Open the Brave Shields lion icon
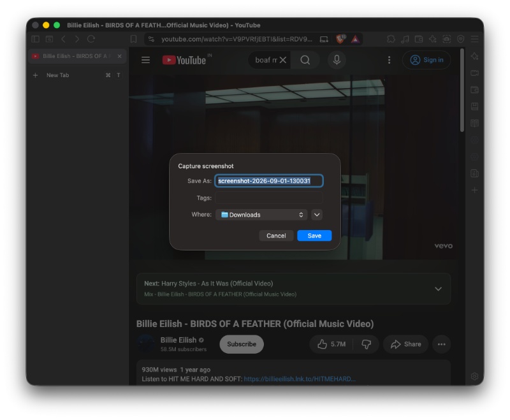 coord(340,39)
